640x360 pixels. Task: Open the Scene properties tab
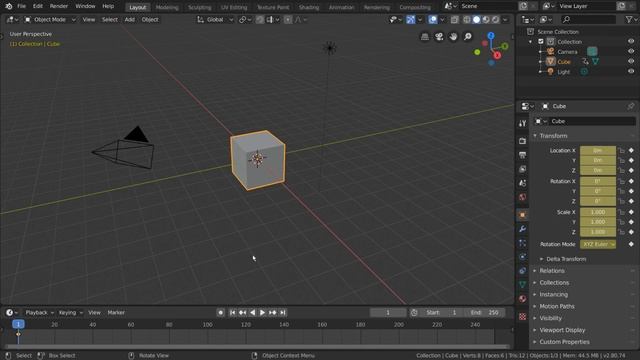[522, 183]
